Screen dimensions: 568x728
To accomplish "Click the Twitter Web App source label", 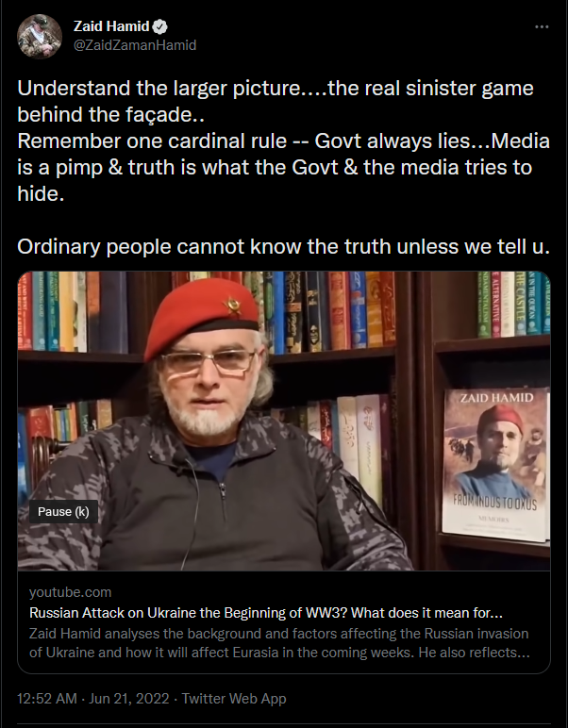I will point(234,698).
